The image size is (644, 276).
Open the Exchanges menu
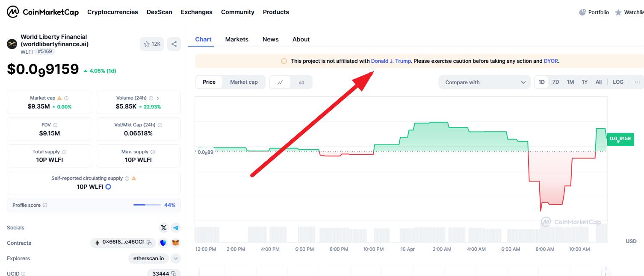pos(197,12)
